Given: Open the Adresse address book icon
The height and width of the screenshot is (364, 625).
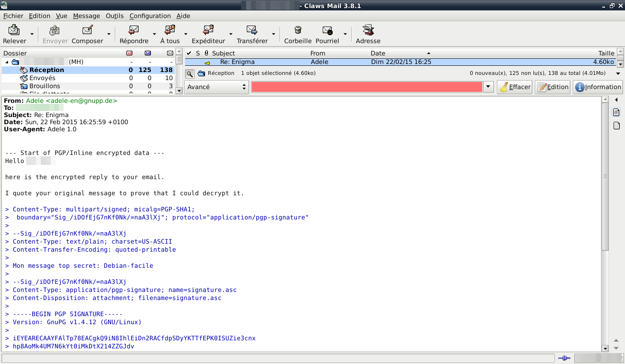Looking at the screenshot, I should pos(368,31).
